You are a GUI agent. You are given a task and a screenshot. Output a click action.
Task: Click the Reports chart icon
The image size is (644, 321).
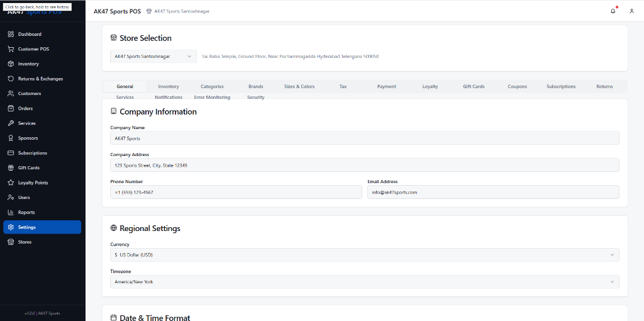11,212
